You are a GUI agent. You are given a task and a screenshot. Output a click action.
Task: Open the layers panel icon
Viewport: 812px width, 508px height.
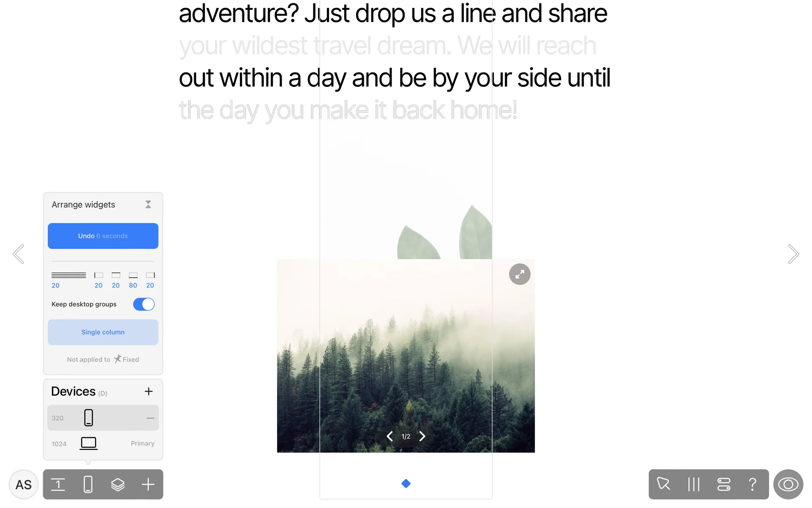coord(118,484)
